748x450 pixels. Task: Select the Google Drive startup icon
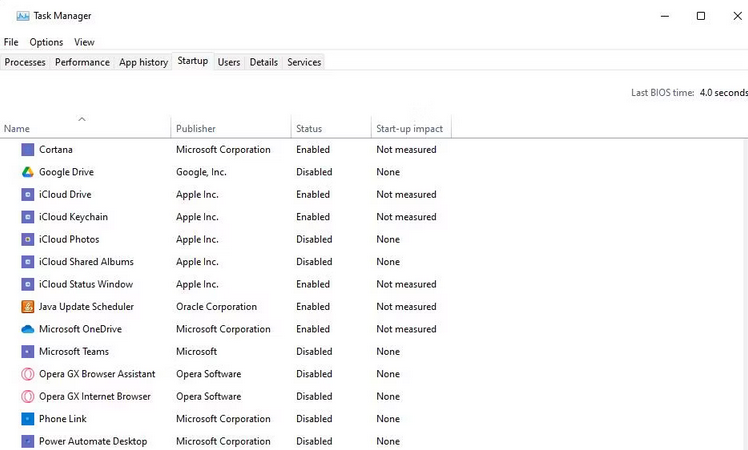(28, 172)
